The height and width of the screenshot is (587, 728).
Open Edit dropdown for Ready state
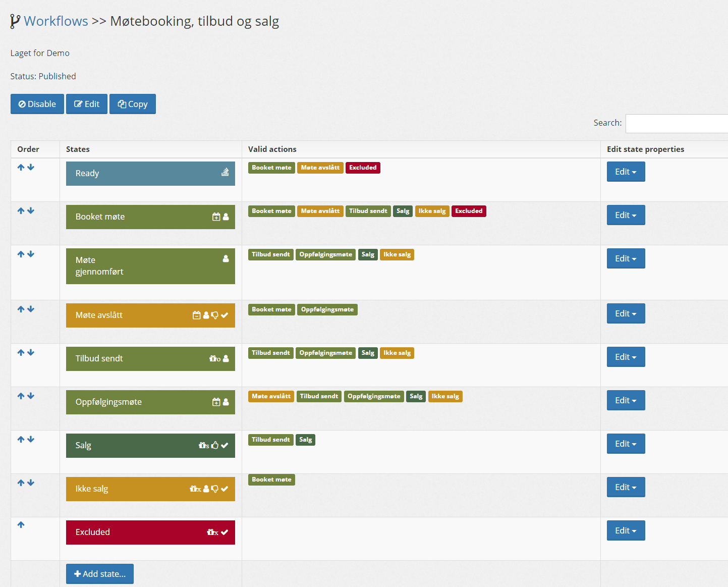click(626, 172)
